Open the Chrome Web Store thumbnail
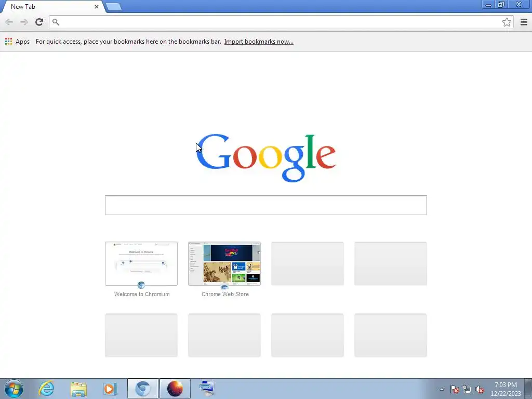 tap(224, 263)
